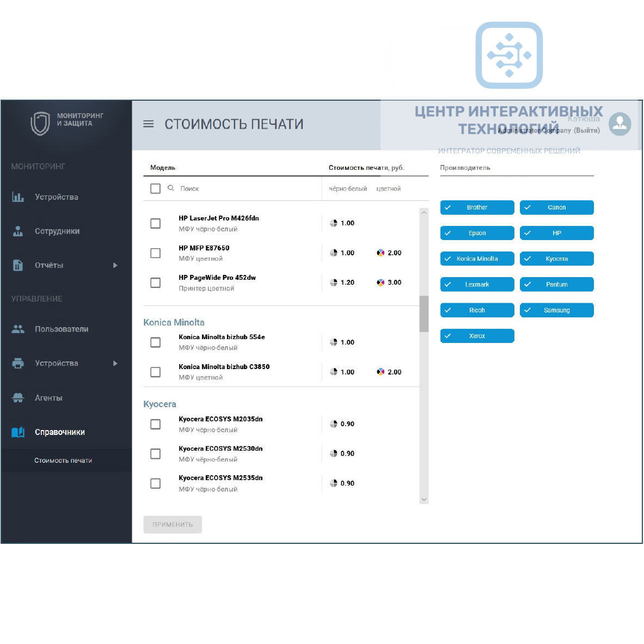644x644 pixels.
Task: Open Устройства under Мониторинг
Action: (x=56, y=197)
